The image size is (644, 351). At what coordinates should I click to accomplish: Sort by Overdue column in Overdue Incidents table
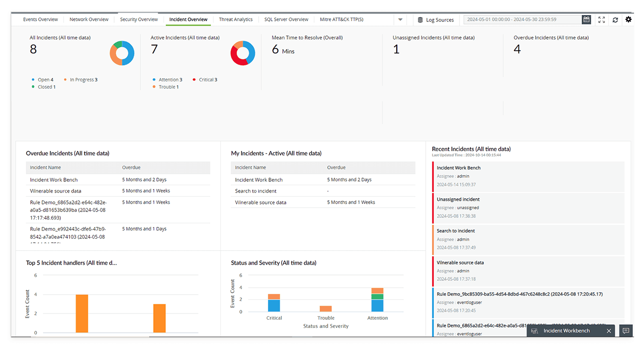click(x=131, y=167)
